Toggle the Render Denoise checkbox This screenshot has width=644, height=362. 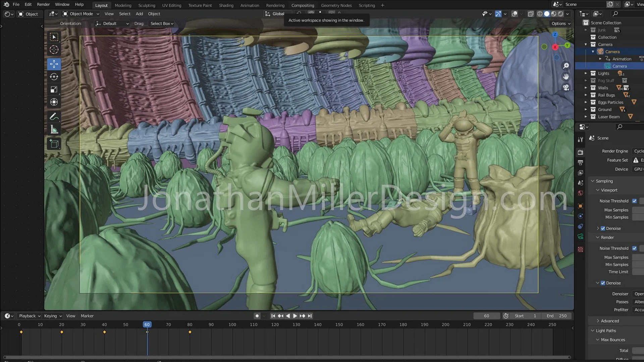tap(603, 283)
